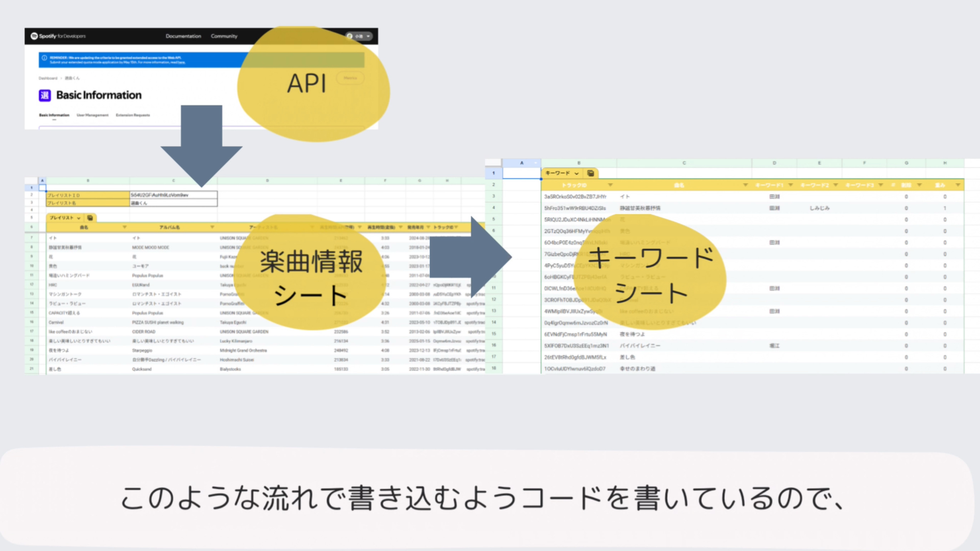Go to Dashboard breadcrumb link
This screenshot has width=980, height=551.
pos(47,78)
